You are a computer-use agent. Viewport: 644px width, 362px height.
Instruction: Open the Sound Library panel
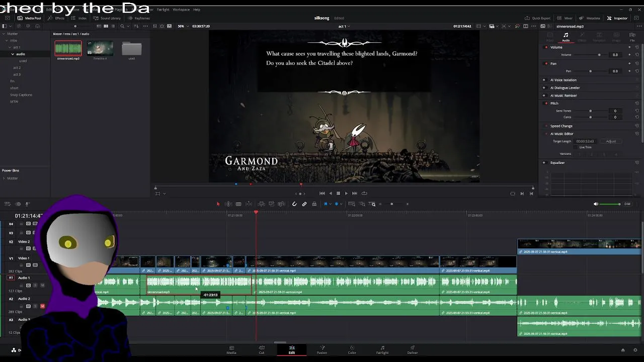107,18
